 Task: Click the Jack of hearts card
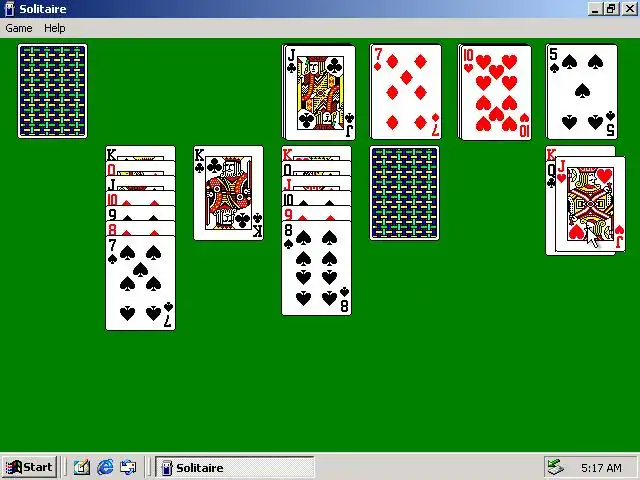(x=590, y=204)
